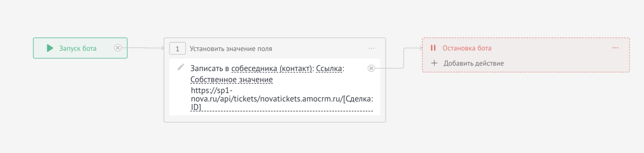
Task: Click the red pause icon in Остановка бота
Action: point(433,48)
